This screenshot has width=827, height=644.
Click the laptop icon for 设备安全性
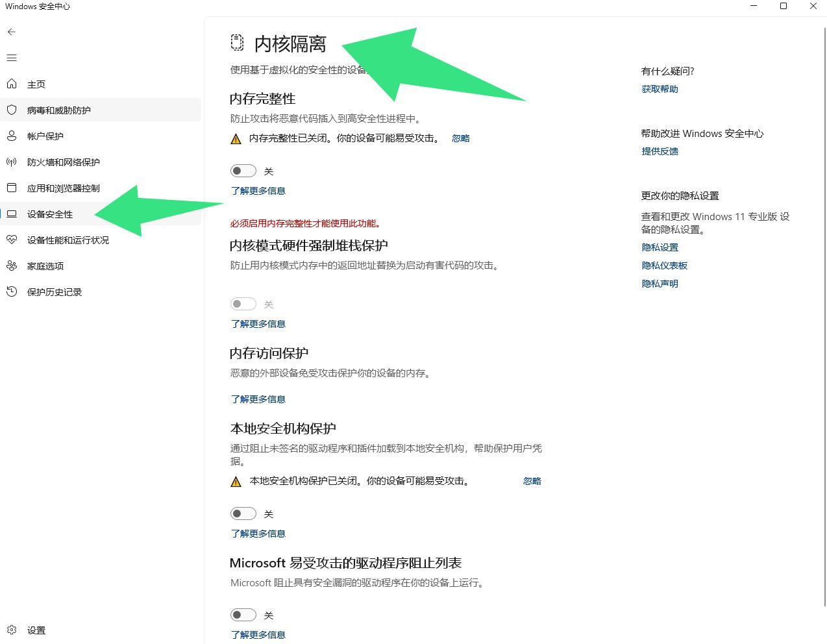pos(12,214)
